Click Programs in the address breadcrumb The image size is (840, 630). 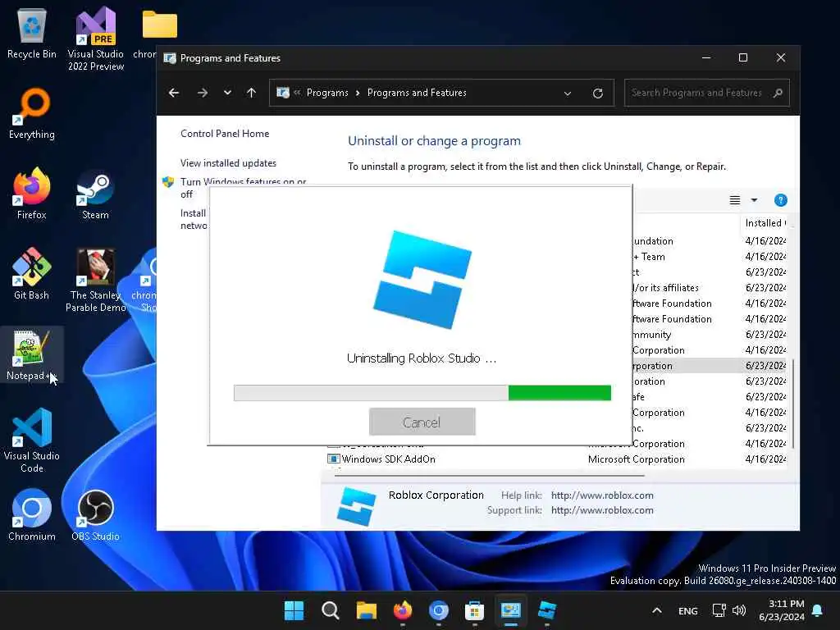(x=327, y=93)
